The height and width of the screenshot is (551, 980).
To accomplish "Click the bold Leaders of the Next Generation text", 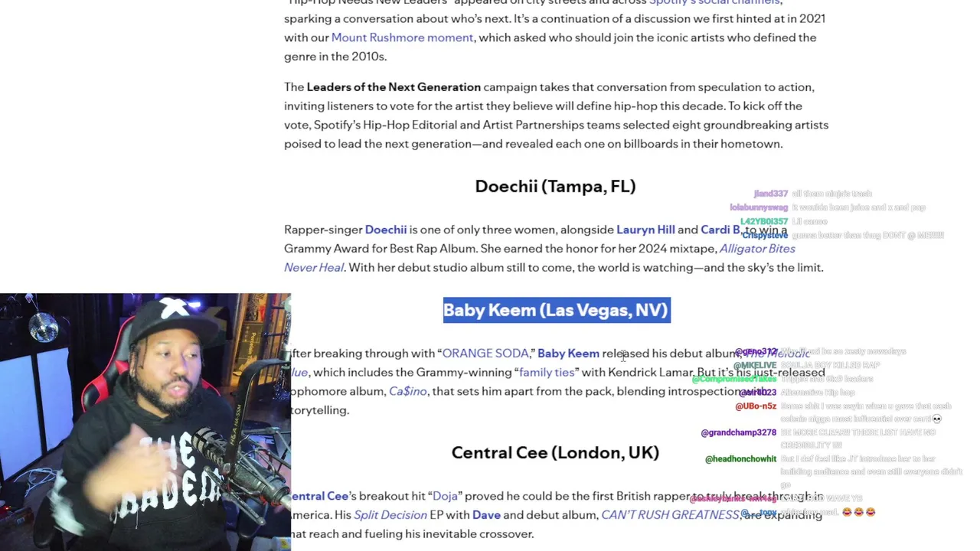I will tap(394, 87).
